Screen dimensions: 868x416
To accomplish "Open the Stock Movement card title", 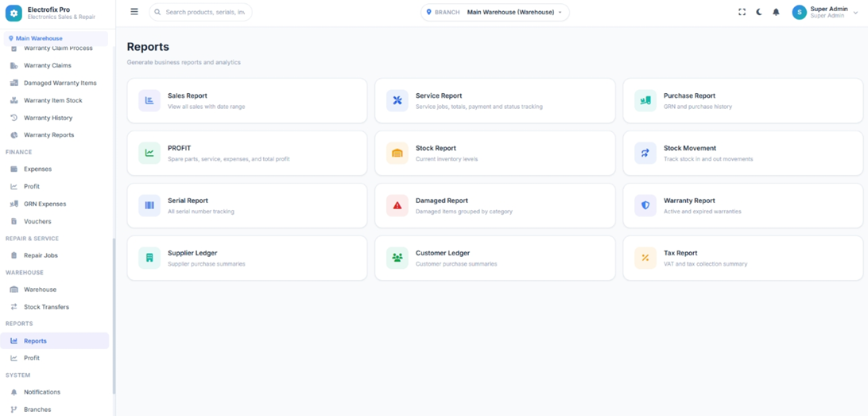I will (690, 149).
